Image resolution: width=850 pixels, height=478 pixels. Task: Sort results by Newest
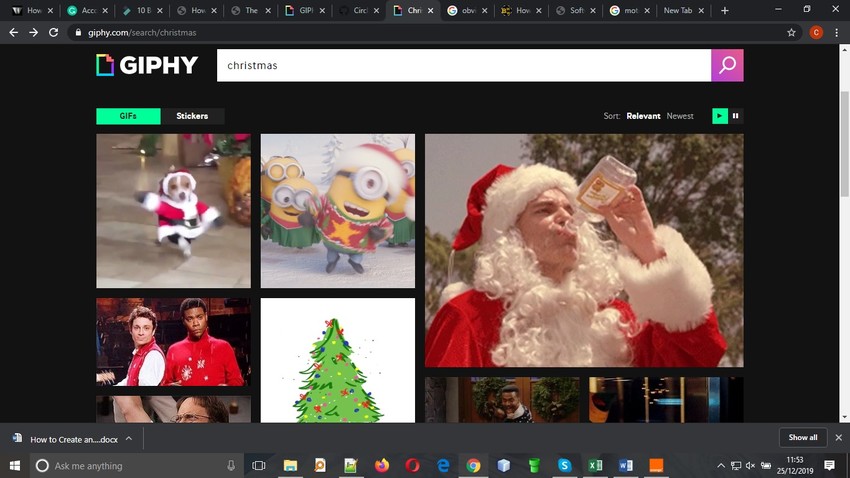click(680, 116)
